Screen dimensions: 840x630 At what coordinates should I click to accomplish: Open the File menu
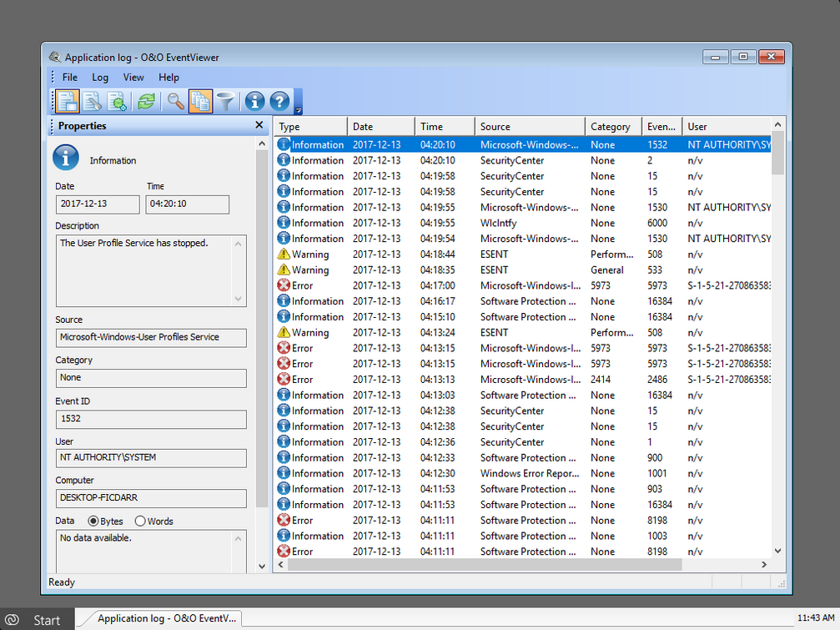(70, 78)
